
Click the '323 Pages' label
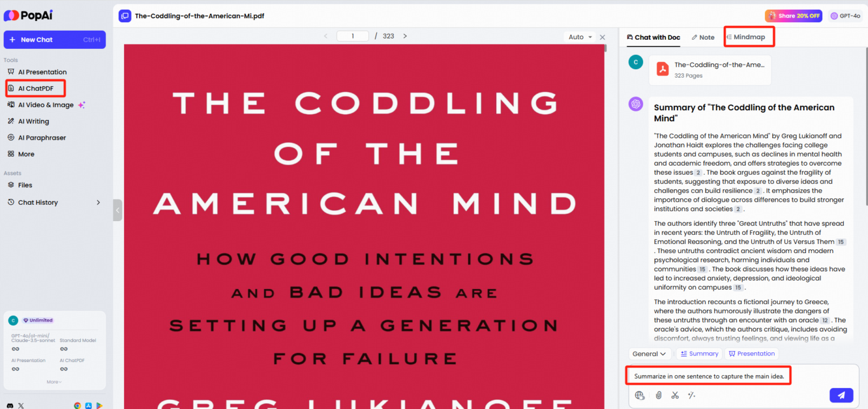point(688,76)
